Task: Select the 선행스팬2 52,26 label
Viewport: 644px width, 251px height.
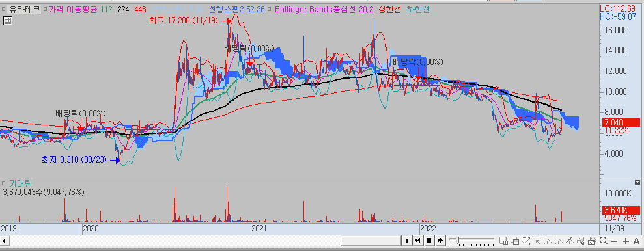Action: (x=236, y=9)
